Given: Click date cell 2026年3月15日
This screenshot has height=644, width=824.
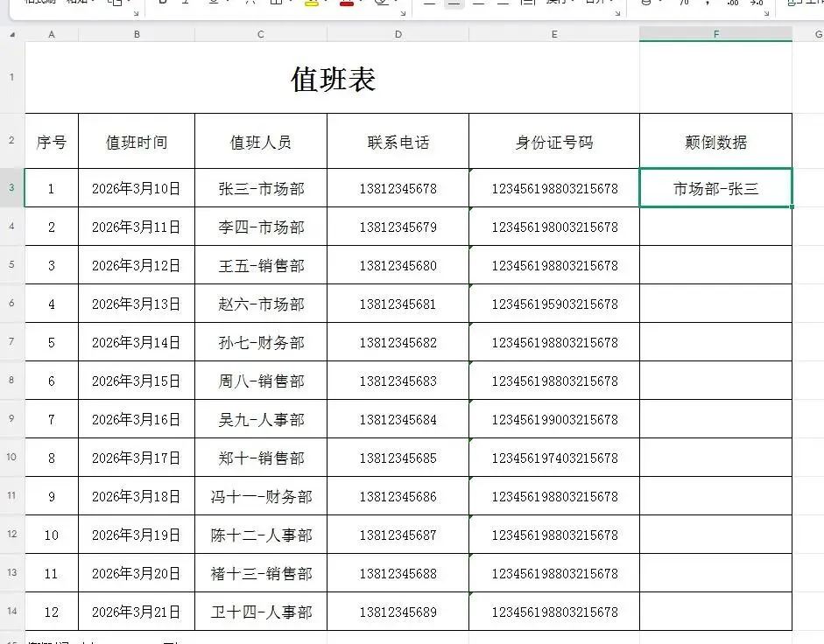Looking at the screenshot, I should (137, 381).
